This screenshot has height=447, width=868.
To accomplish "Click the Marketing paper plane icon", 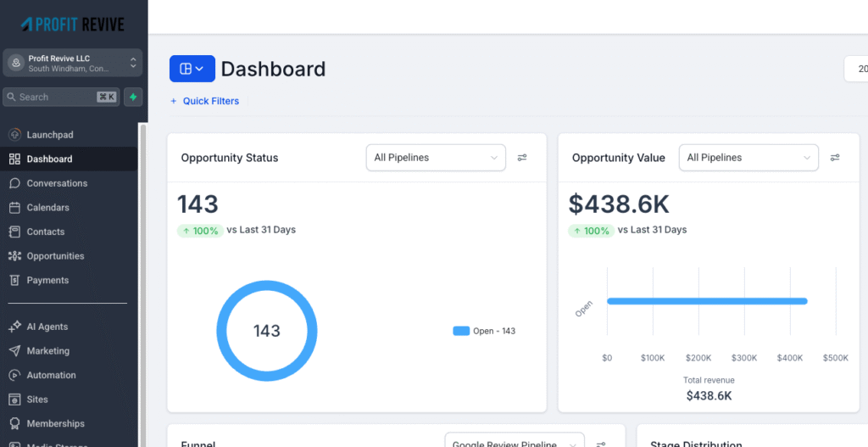I will pos(14,350).
